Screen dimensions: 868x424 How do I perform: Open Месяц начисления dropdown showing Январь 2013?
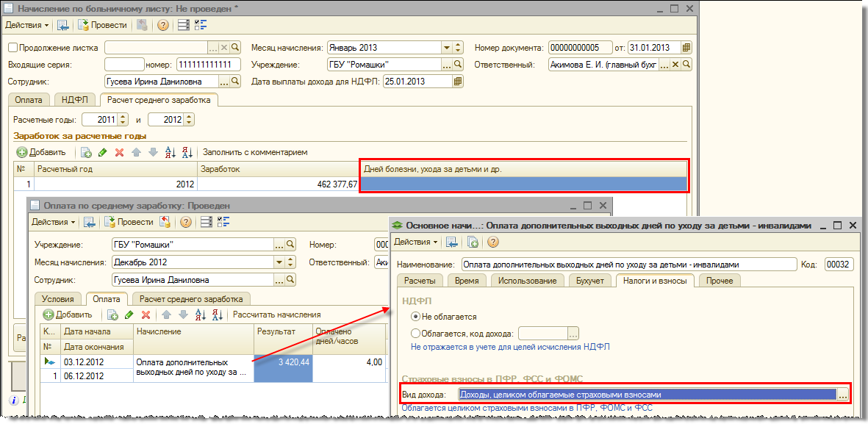[x=446, y=47]
